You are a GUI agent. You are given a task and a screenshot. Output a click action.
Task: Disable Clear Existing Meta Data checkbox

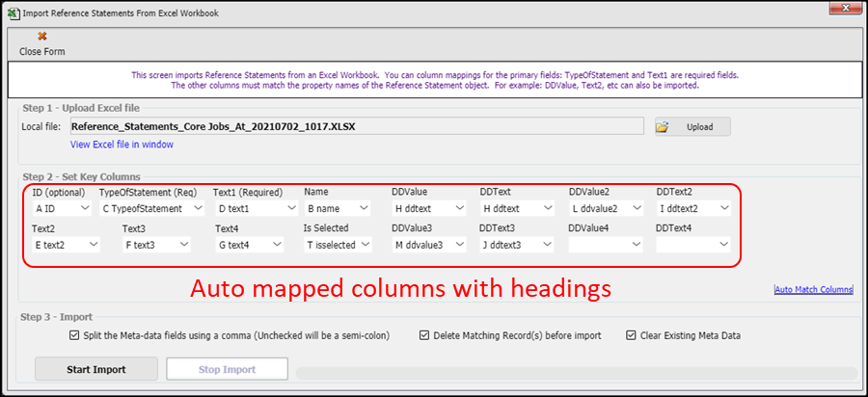point(632,335)
